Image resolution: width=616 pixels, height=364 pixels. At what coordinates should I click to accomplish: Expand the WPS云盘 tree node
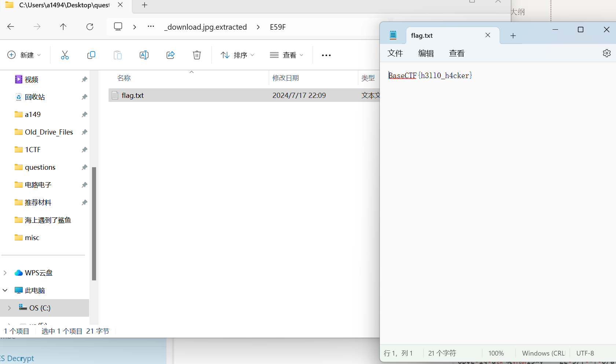coord(5,273)
